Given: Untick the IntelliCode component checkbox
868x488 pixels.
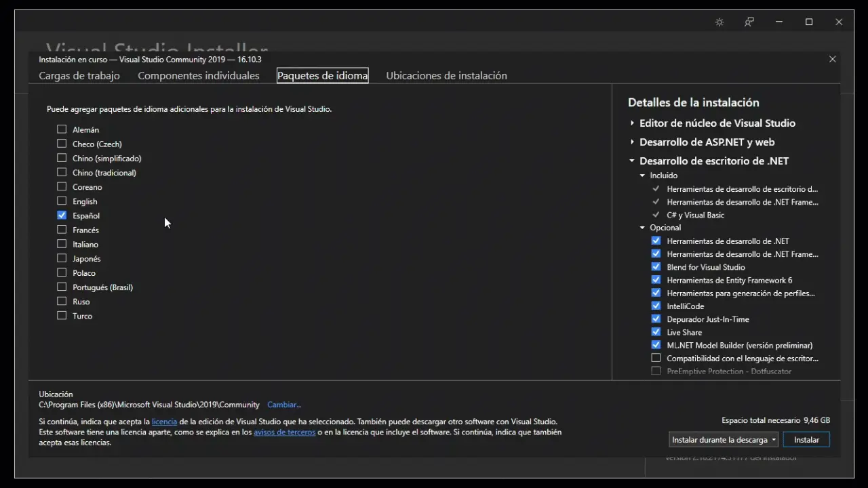Looking at the screenshot, I should [x=656, y=306].
